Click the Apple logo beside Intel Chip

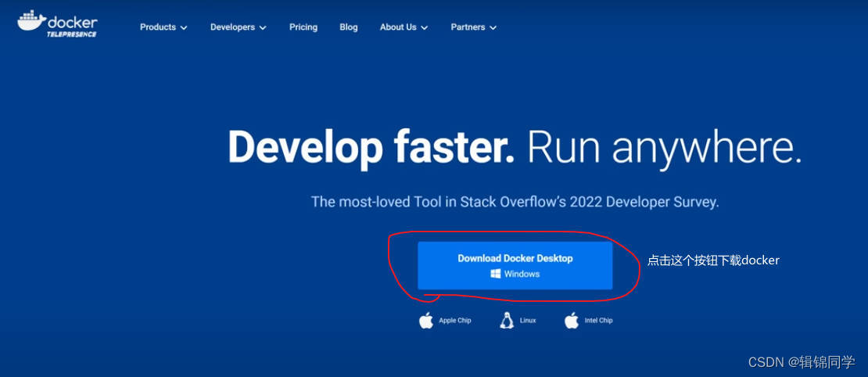click(572, 321)
